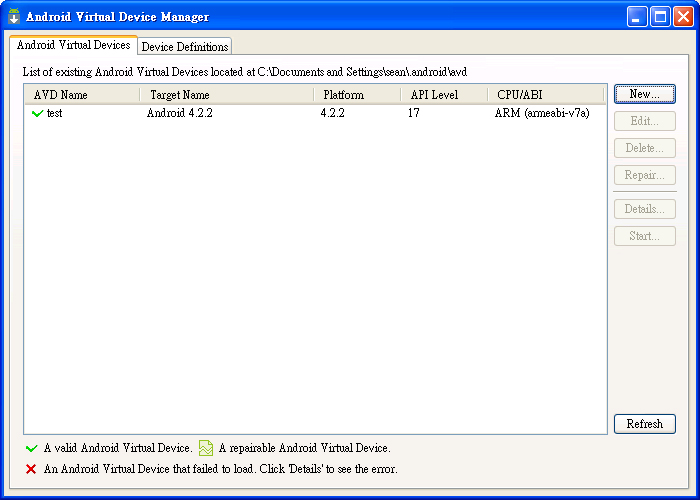700x500 pixels.
Task: Select the Android Virtual Devices tab
Action: point(73,45)
